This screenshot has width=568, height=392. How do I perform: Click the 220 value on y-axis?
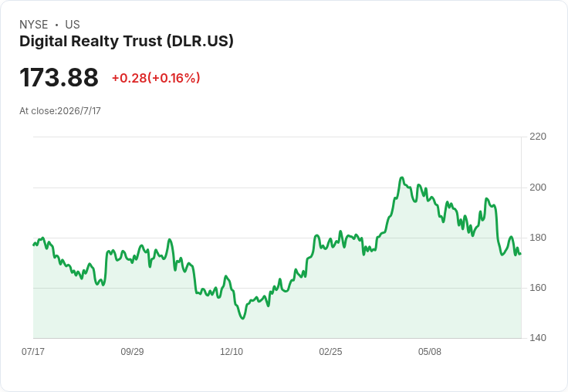click(x=538, y=137)
